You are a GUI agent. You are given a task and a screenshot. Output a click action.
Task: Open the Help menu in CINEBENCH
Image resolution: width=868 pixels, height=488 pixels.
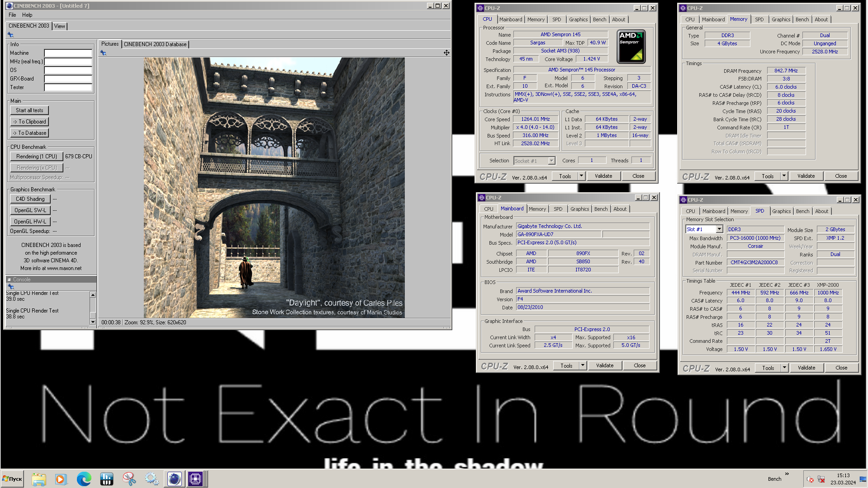coord(27,15)
